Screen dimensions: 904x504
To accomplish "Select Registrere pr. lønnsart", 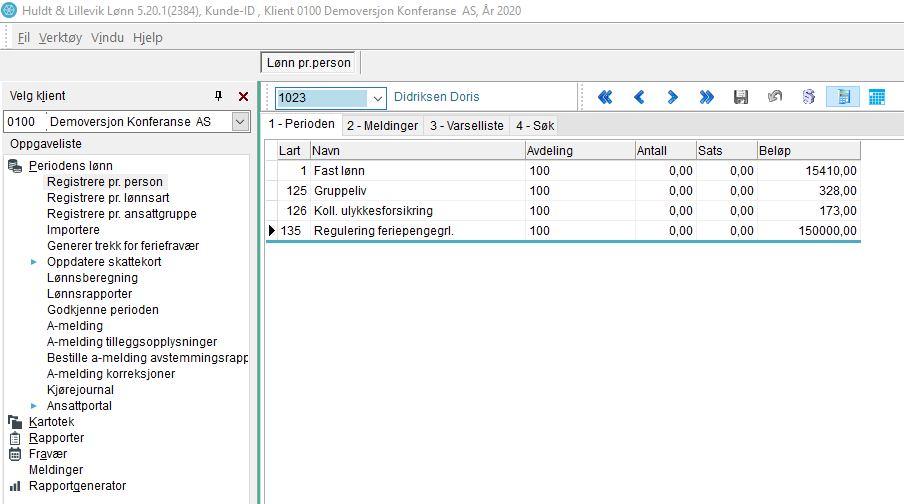I will (108, 198).
